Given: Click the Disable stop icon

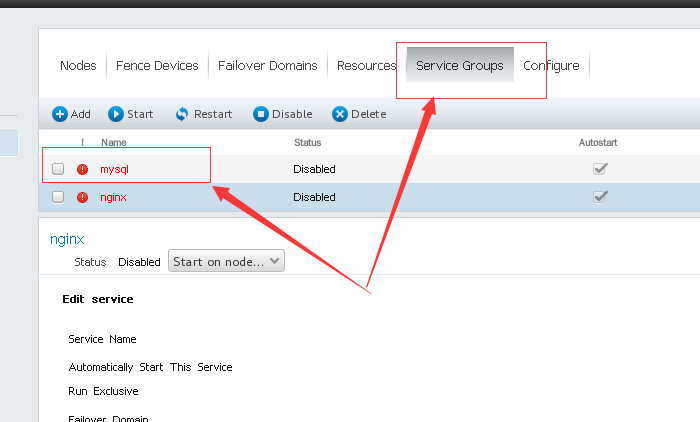Looking at the screenshot, I should [260, 114].
